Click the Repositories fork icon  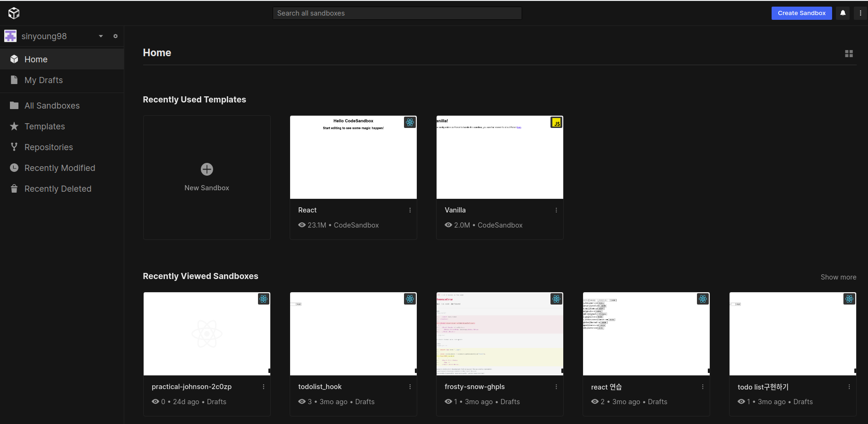click(14, 147)
